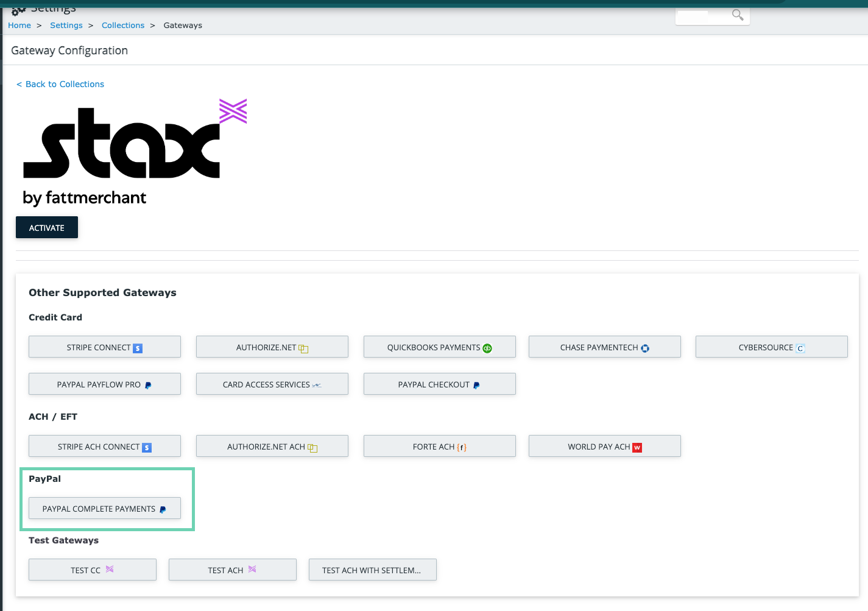Select Stripe ACH Connect gateway
Screen dimensions: 868x611
point(105,446)
